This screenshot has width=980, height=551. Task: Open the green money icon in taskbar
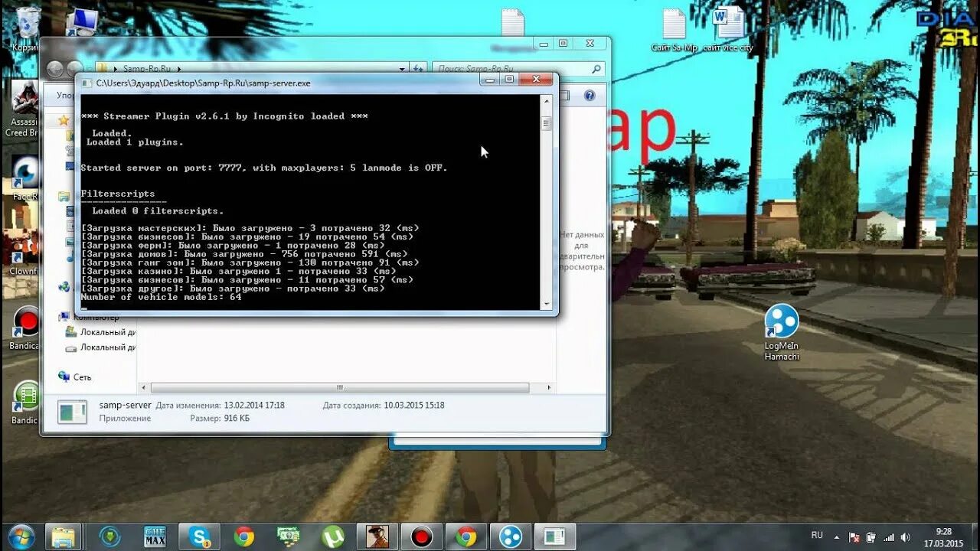point(289,536)
